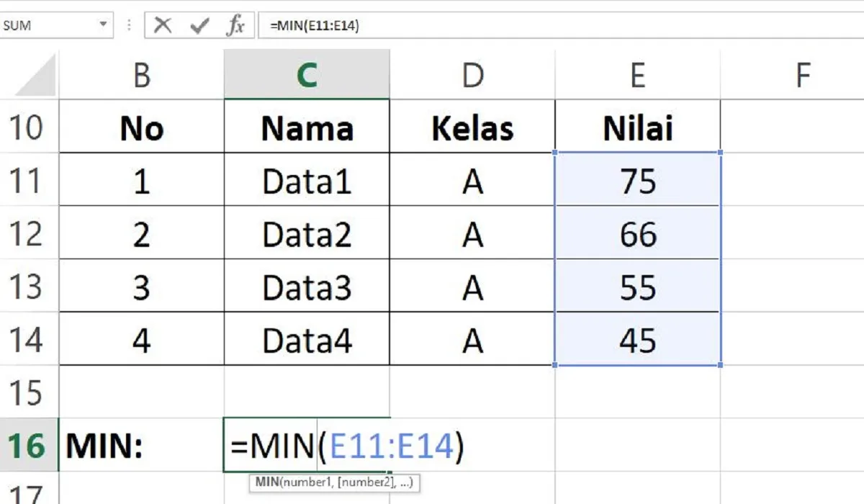Select the cell containing Data4
The height and width of the screenshot is (504, 864).
pyautogui.click(x=307, y=339)
